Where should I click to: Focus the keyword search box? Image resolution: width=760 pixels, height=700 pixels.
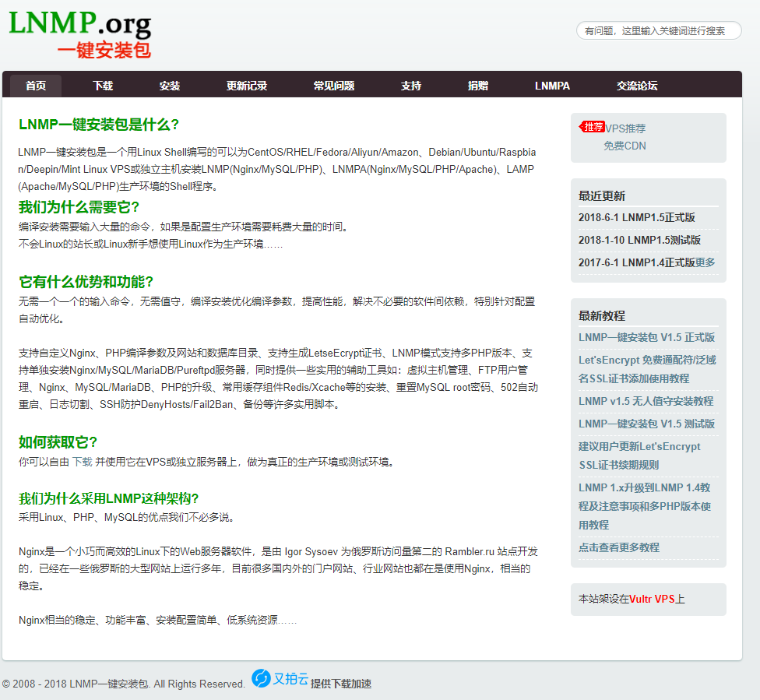659,30
